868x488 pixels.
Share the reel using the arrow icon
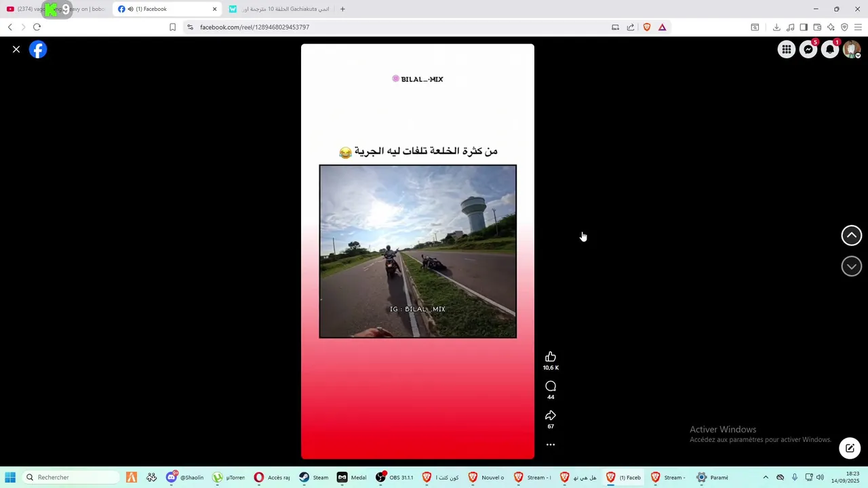tap(551, 415)
